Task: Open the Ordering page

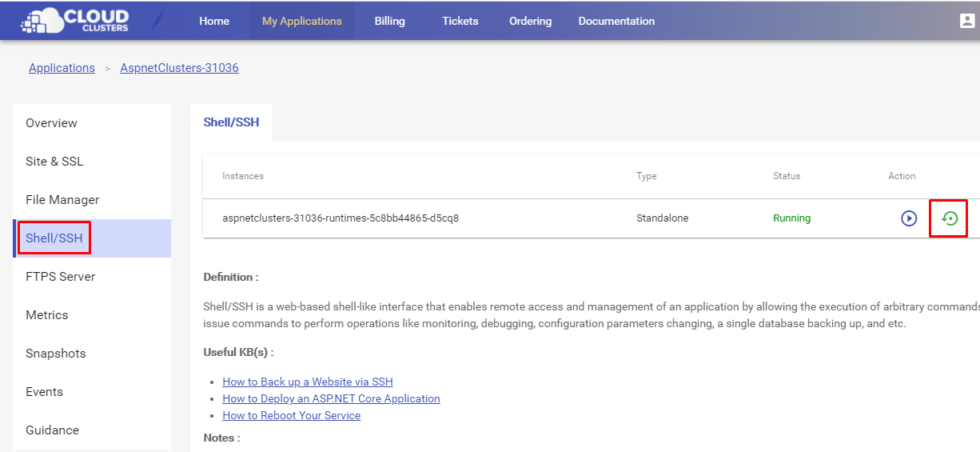Action: pyautogui.click(x=530, y=22)
